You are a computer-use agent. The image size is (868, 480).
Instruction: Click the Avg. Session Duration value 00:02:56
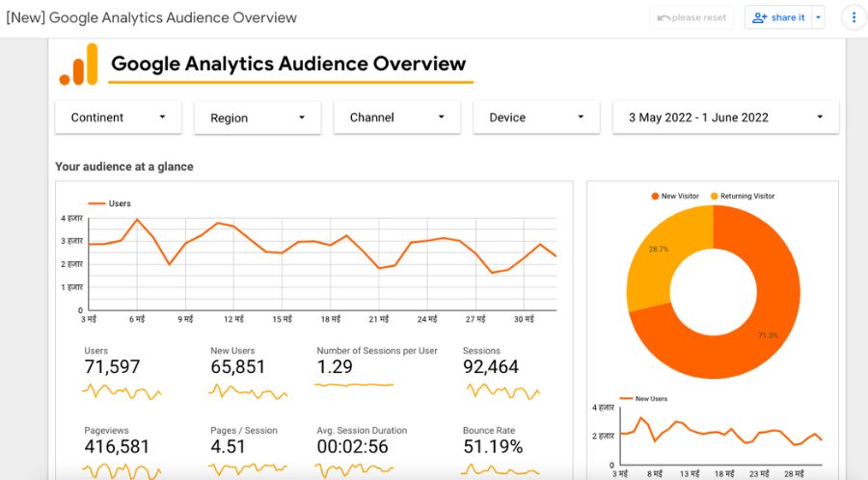[353, 446]
